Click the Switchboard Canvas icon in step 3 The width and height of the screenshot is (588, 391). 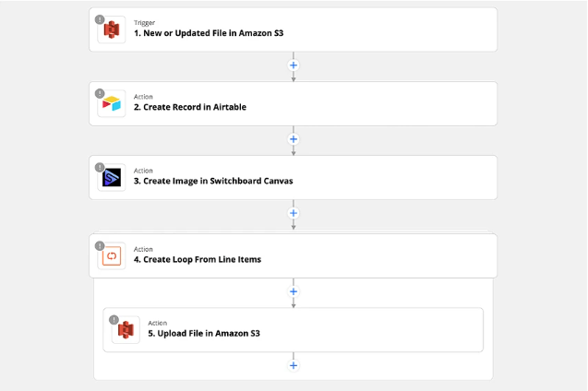[112, 178]
